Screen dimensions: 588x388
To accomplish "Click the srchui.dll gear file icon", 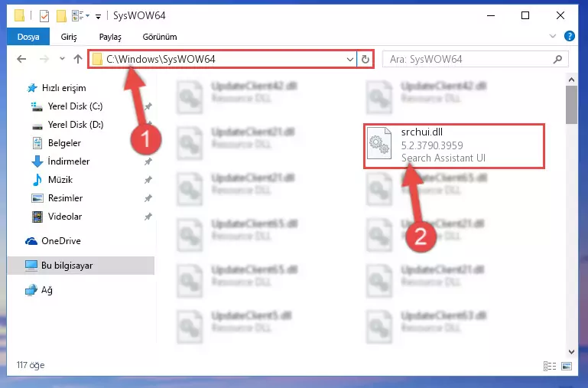I will pos(378,144).
